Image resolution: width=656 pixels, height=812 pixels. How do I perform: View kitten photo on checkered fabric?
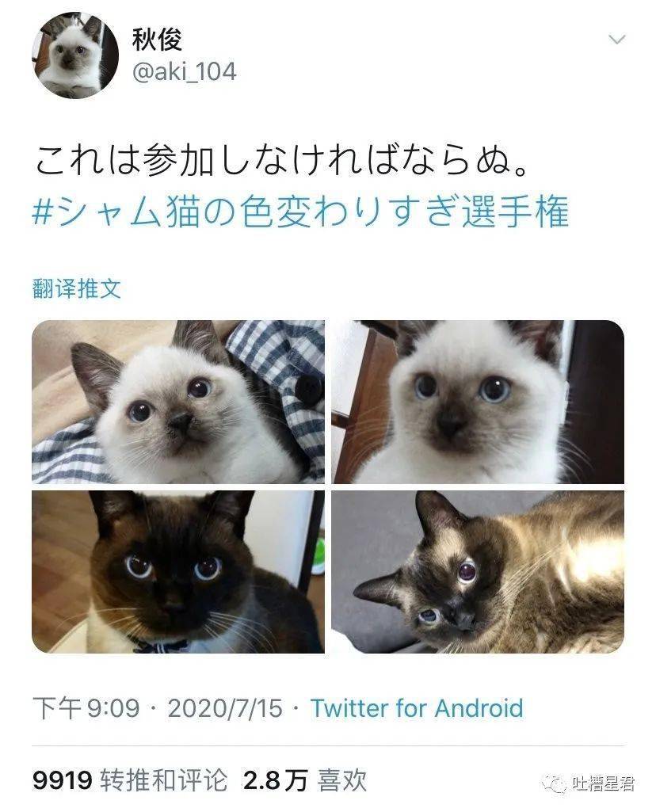pyautogui.click(x=178, y=402)
